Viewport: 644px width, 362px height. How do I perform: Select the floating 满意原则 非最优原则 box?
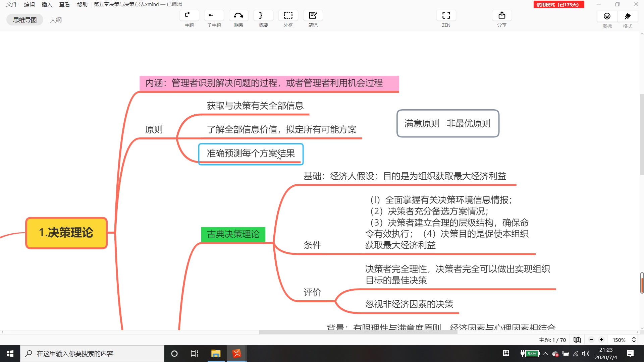click(x=448, y=123)
